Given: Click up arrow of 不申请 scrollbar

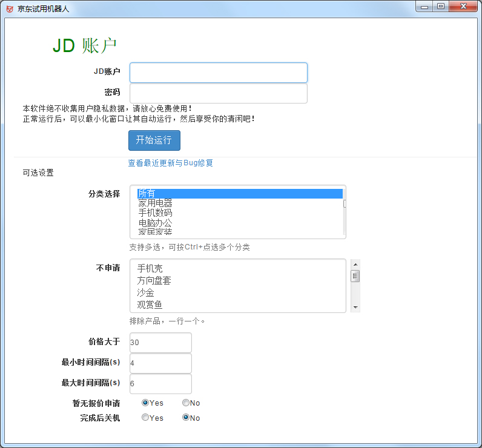Looking at the screenshot, I should 355,265.
